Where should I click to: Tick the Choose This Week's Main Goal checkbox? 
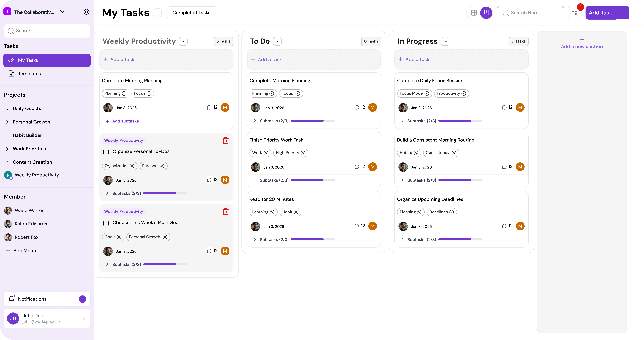pyautogui.click(x=106, y=223)
